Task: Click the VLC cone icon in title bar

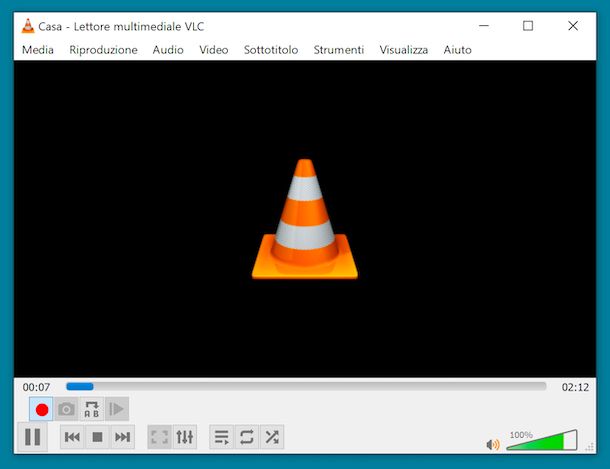Action: click(28, 26)
